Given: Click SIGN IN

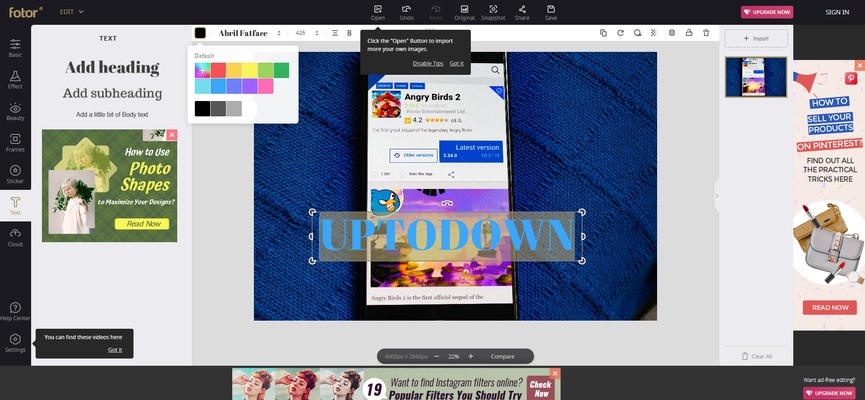Looking at the screenshot, I should pos(837,12).
